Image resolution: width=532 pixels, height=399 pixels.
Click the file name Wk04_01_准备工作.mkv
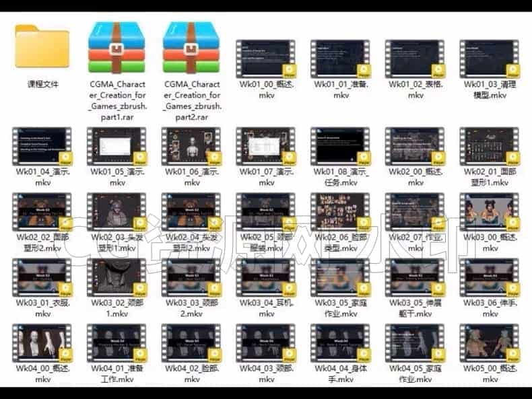(117, 373)
